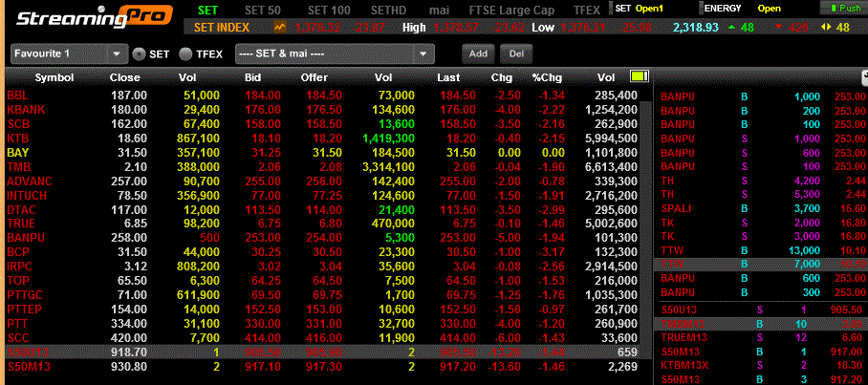Click the SET Open1 market status
Screen dimensions: 868x385
(639, 9)
